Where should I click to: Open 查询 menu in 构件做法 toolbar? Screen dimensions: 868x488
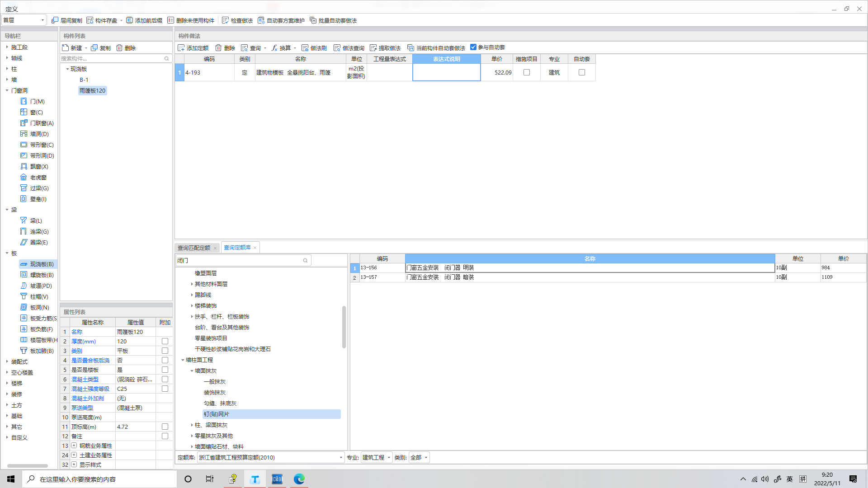(255, 48)
